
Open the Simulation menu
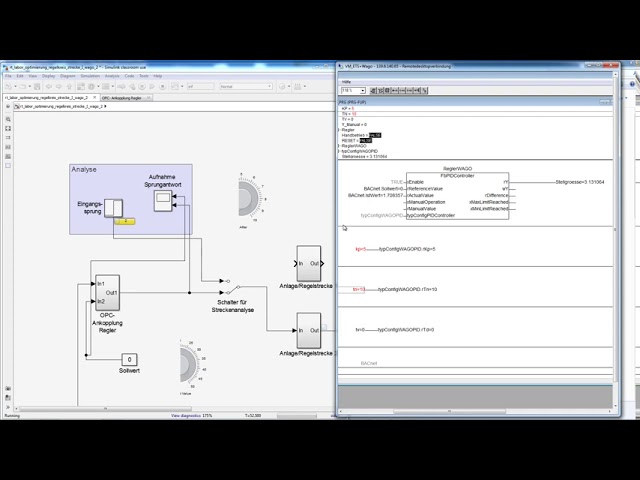pyautogui.click(x=90, y=75)
